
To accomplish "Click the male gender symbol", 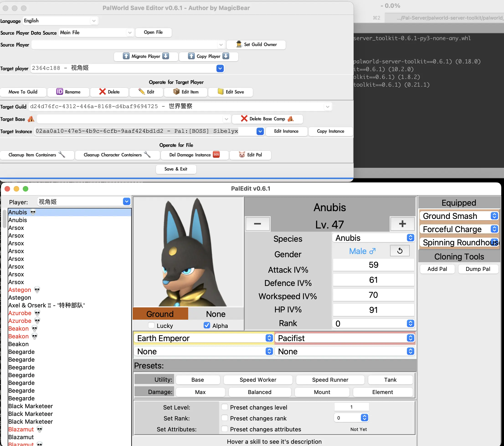I will (x=372, y=251).
